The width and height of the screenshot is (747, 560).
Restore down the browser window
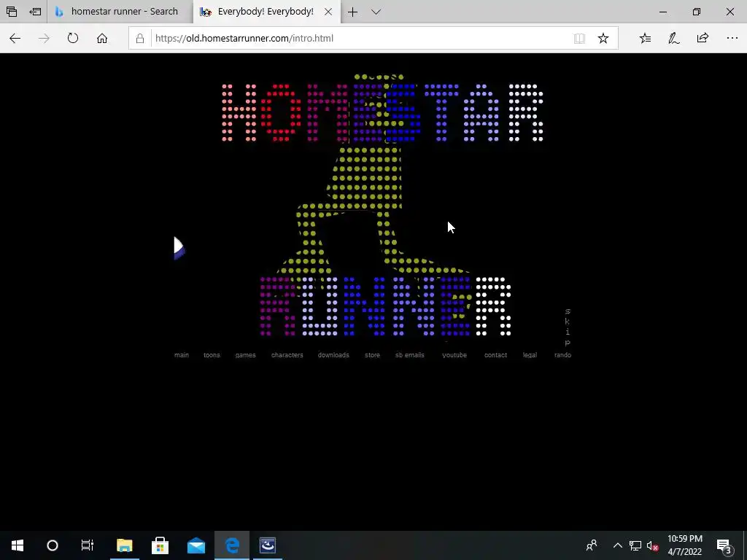pos(697,12)
